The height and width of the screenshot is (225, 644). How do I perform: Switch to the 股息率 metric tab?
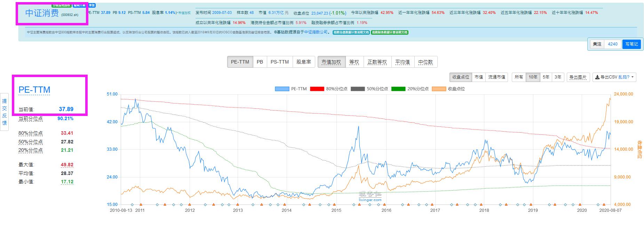click(304, 62)
